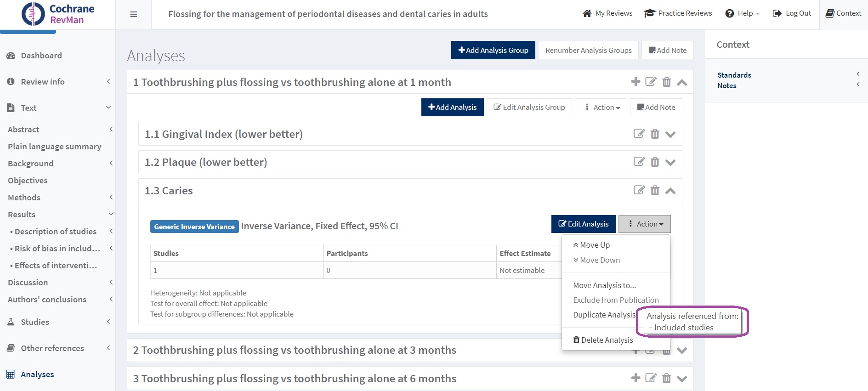The width and height of the screenshot is (868, 391).
Task: Click the edit icon for 1.3 Caries
Action: [x=639, y=190]
